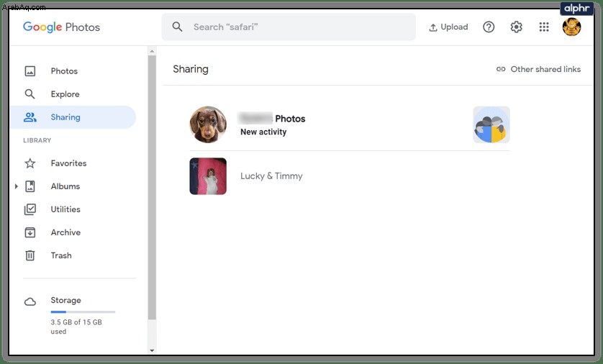Click the Upload button

(x=448, y=27)
